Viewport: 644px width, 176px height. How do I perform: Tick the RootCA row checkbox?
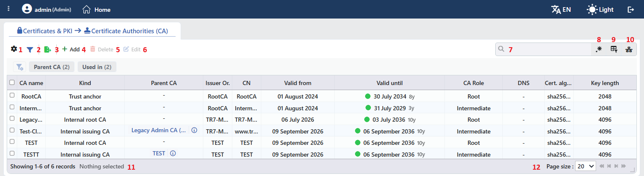coord(12,96)
